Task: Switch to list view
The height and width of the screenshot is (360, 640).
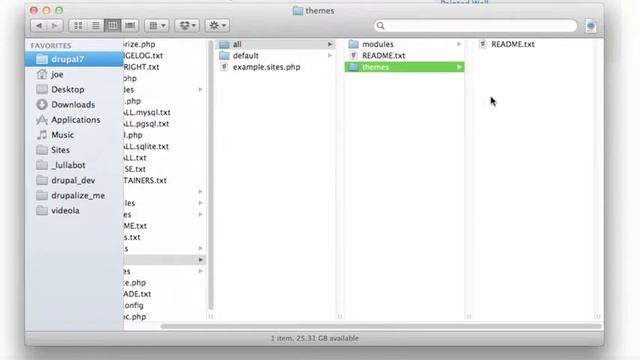Action: pos(96,26)
